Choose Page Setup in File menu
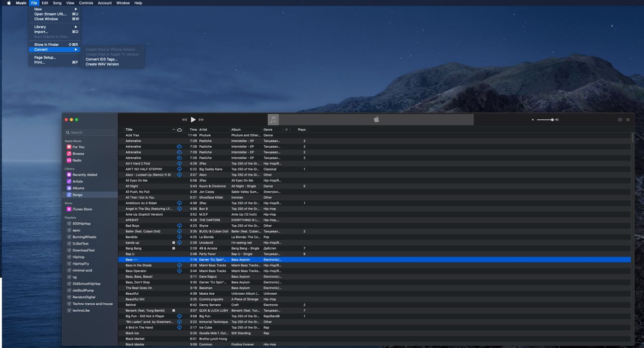 (55, 57)
